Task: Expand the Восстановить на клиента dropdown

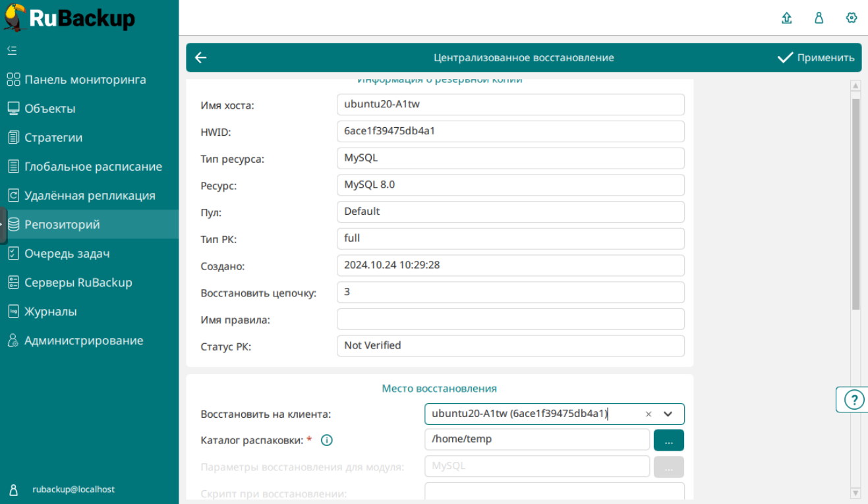Action: (x=668, y=414)
